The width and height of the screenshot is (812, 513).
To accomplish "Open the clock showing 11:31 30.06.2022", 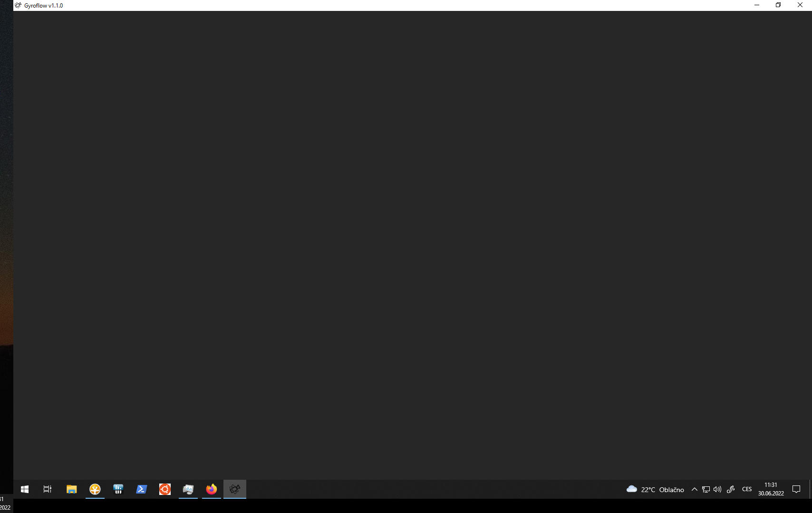I will (771, 489).
